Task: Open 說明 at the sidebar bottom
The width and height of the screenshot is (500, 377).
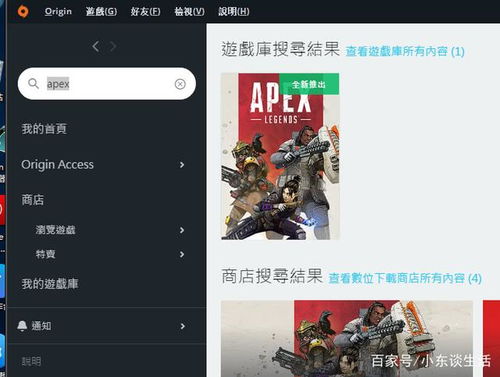Action: pos(31,361)
